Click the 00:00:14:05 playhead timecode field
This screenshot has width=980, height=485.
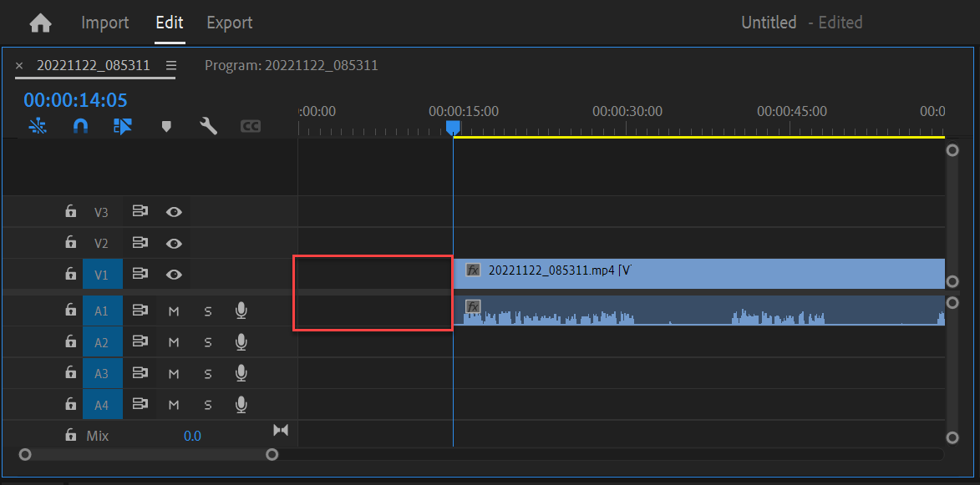[x=76, y=100]
